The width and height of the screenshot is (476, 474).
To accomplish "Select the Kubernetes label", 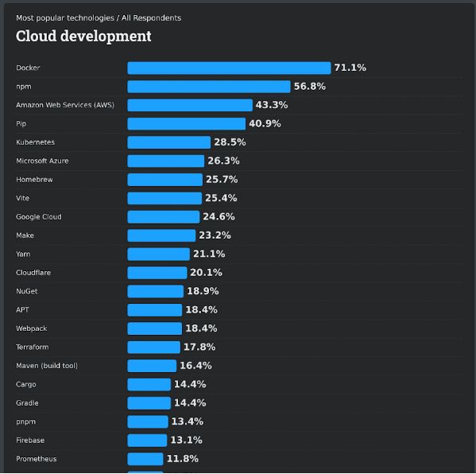I will (x=35, y=142).
